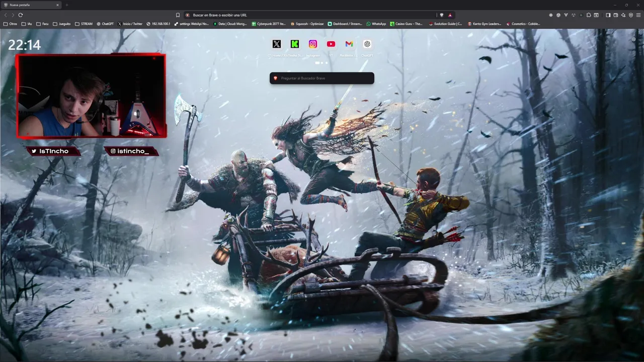Viewport: 644px width, 362px height.
Task: Click the Preguntar al Buscador Brave search box
Action: 322,78
